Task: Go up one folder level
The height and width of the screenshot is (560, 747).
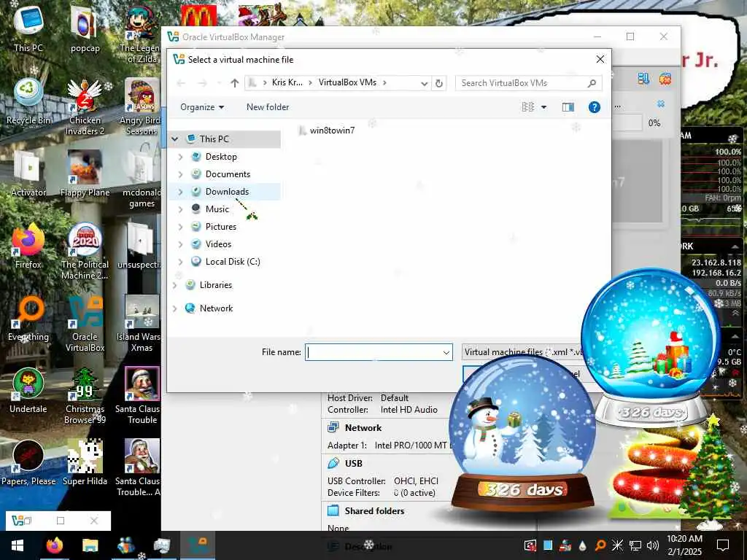Action: coord(234,83)
